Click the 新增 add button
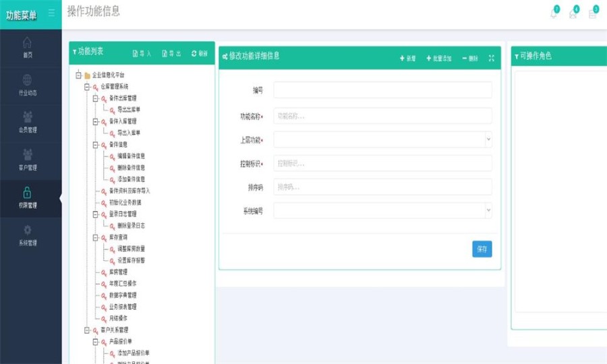Screen dimensions: 607x364 click(407, 59)
